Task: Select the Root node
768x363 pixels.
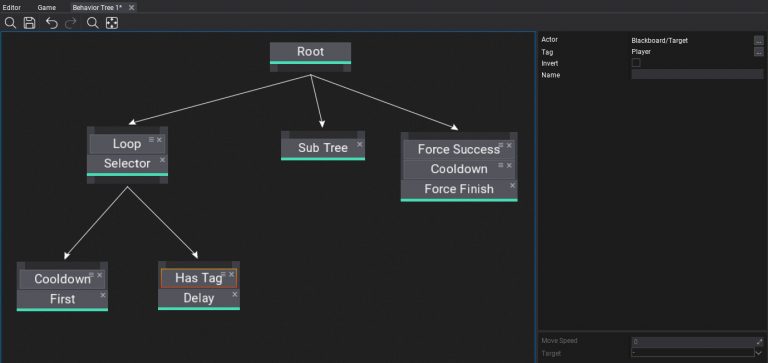Action: tap(311, 52)
